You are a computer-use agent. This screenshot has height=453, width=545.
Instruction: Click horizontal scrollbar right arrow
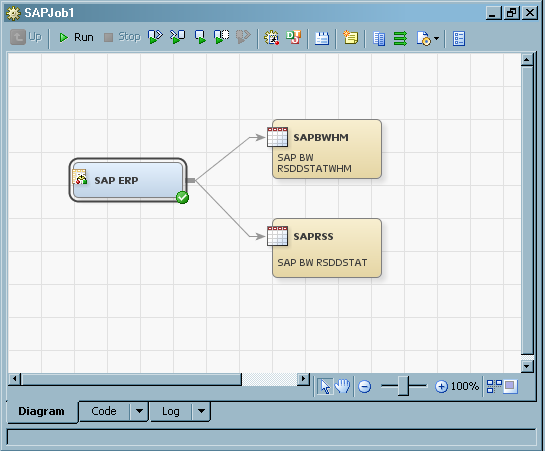click(x=303, y=379)
